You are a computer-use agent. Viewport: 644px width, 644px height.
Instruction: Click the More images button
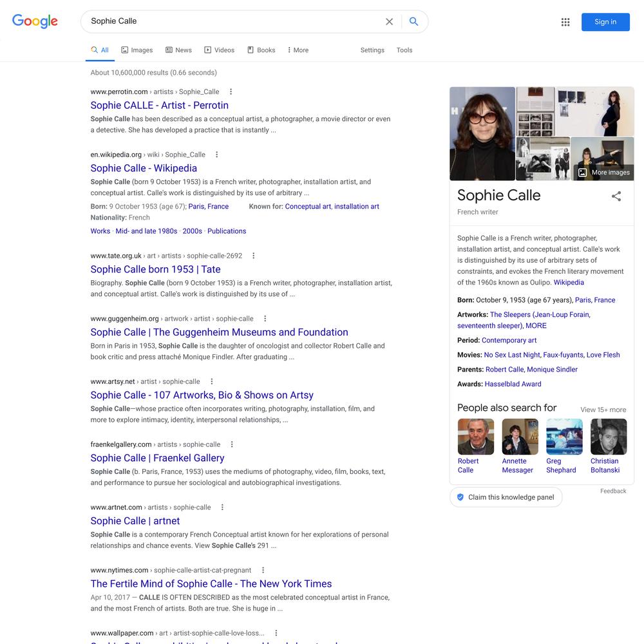[x=604, y=173]
